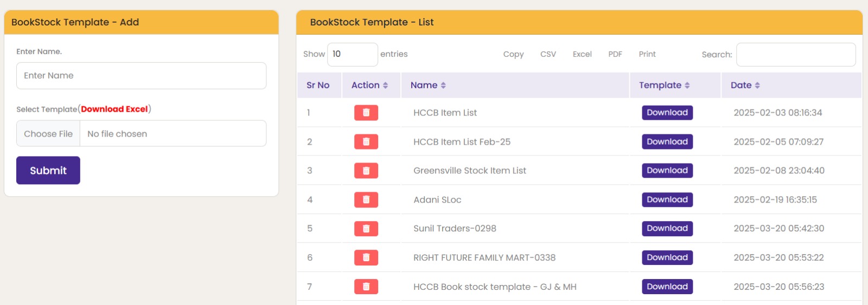Image resolution: width=868 pixels, height=305 pixels.
Task: Click Choose File to upload template
Action: click(x=48, y=134)
